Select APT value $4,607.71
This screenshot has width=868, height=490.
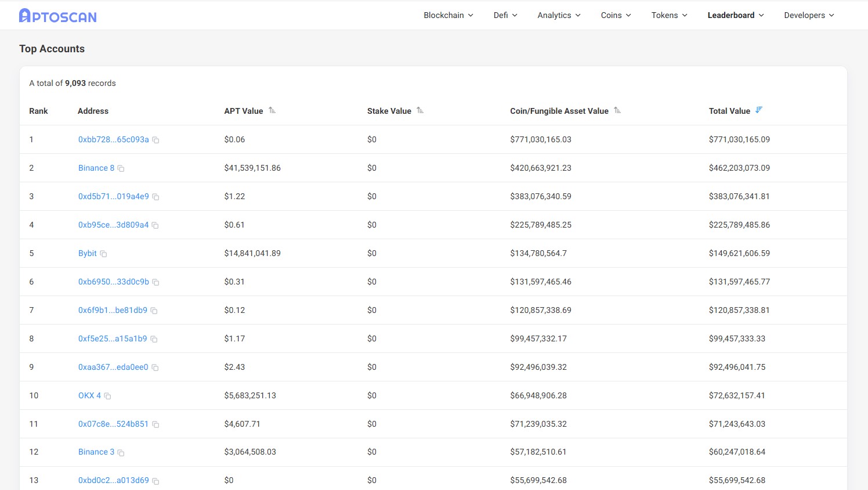click(242, 424)
